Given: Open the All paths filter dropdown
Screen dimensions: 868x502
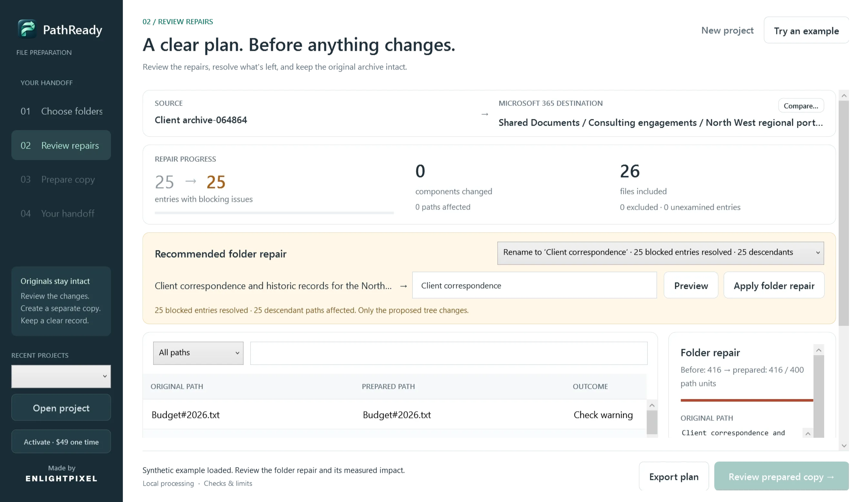Looking at the screenshot, I should click(198, 353).
